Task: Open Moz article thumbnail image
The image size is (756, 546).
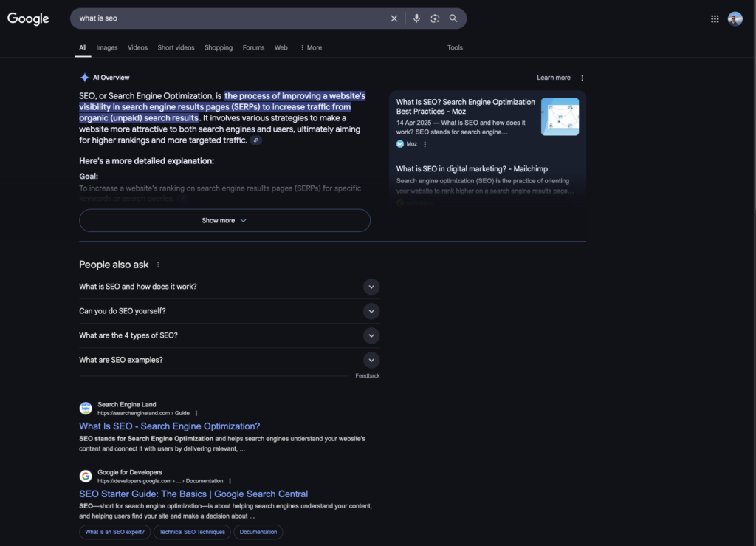Action: pos(560,116)
